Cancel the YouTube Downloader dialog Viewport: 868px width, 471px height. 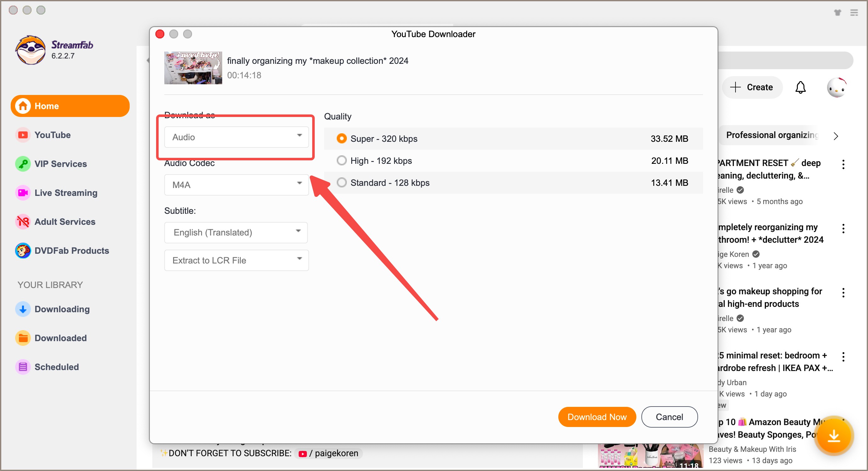[669, 417]
